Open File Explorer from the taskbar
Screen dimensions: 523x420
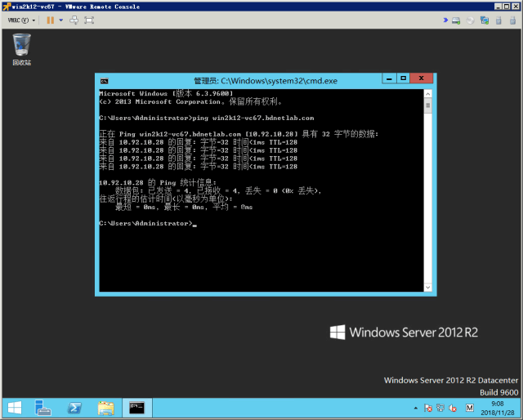pyautogui.click(x=105, y=408)
